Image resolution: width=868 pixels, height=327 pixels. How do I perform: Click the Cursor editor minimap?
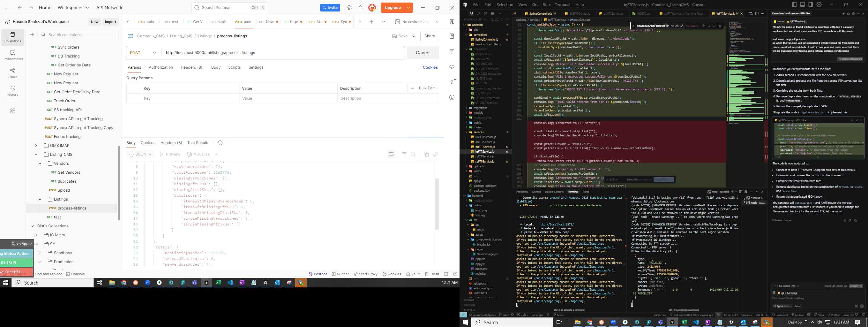[x=746, y=72]
